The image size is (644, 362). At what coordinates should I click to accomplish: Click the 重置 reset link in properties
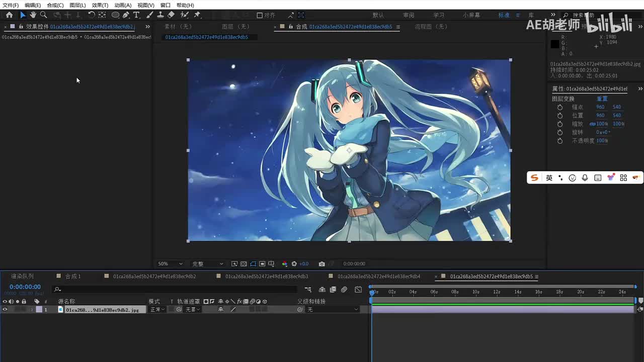pos(602,99)
